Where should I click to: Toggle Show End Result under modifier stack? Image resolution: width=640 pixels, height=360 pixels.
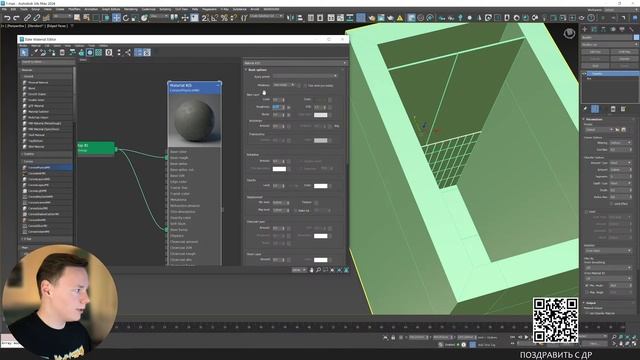[595, 109]
